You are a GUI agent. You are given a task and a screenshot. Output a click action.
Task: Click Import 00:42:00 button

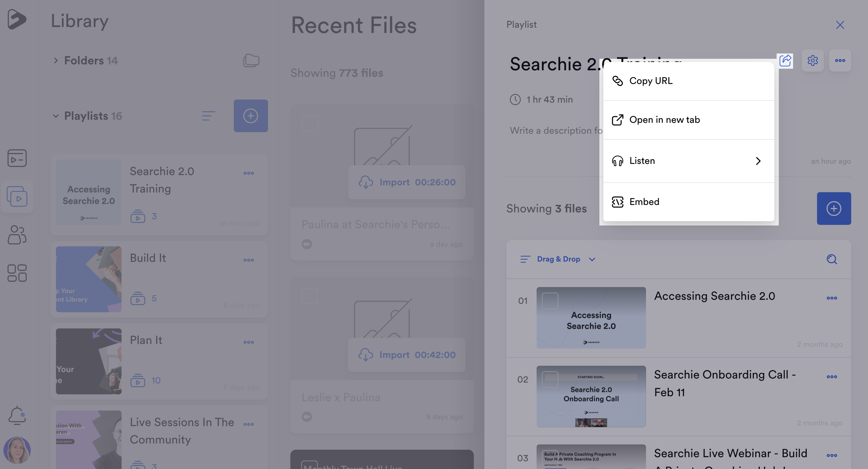[x=407, y=355]
